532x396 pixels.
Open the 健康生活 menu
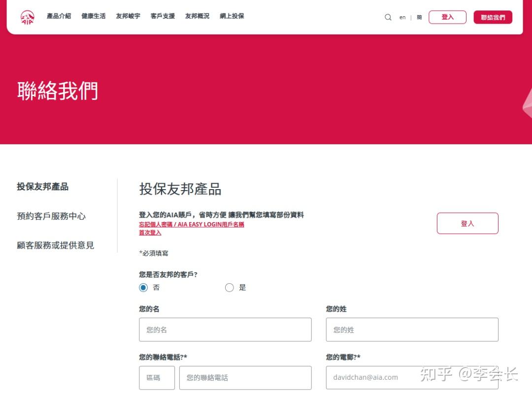click(93, 16)
